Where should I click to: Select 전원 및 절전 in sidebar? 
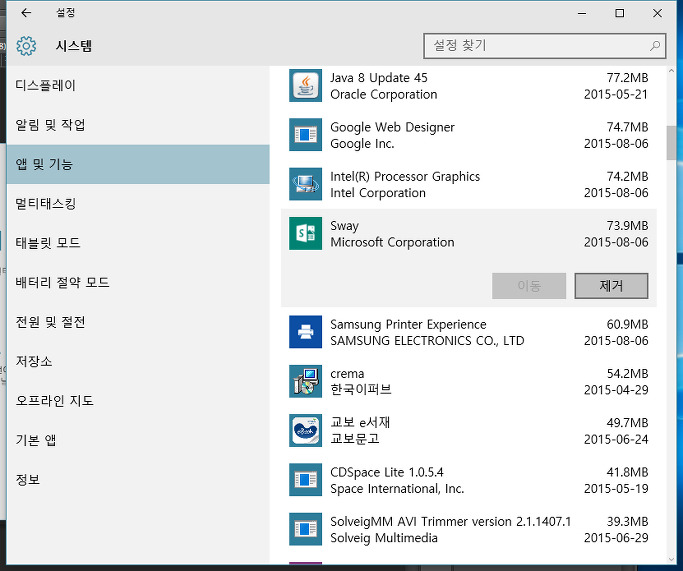point(138,322)
